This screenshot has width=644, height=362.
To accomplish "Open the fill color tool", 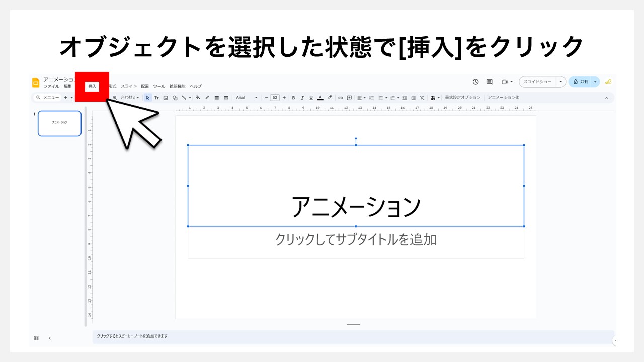I will click(x=197, y=97).
